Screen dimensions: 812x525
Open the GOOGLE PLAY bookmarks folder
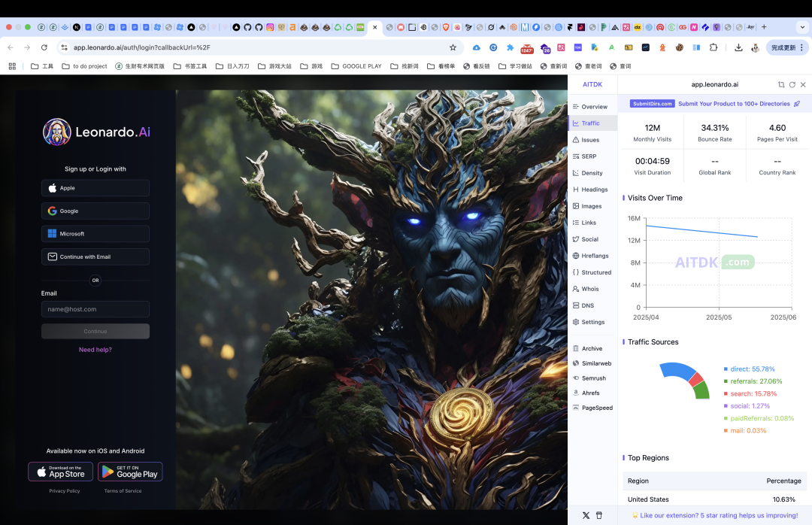pos(356,66)
